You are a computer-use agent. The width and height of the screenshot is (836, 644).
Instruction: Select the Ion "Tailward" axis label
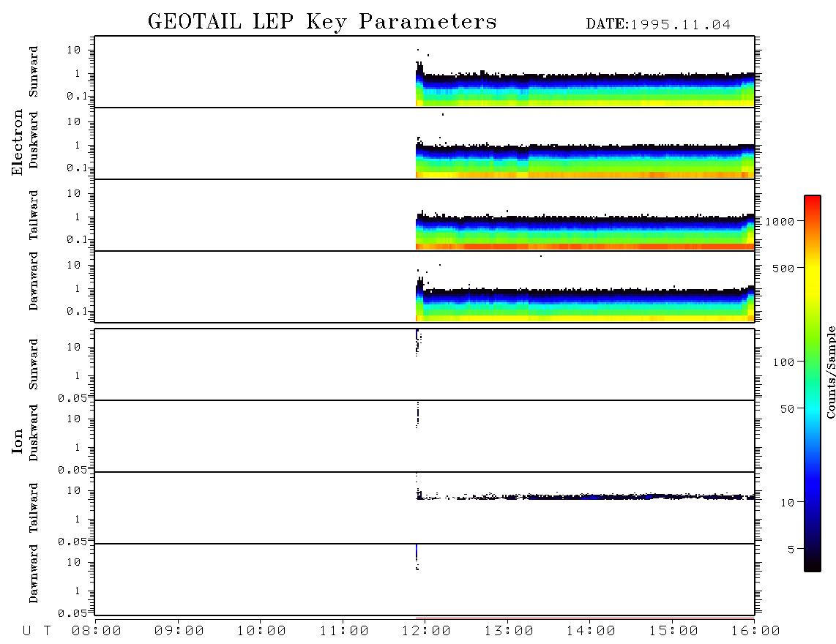pyautogui.click(x=34, y=508)
